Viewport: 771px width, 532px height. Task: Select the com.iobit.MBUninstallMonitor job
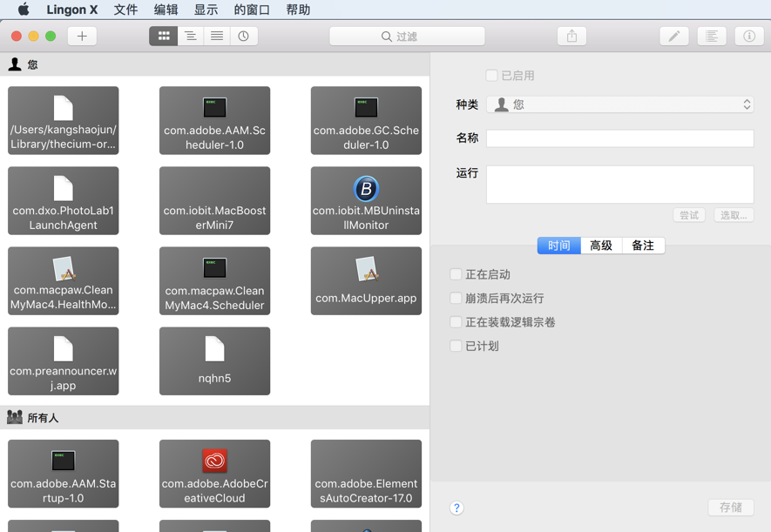(x=366, y=200)
